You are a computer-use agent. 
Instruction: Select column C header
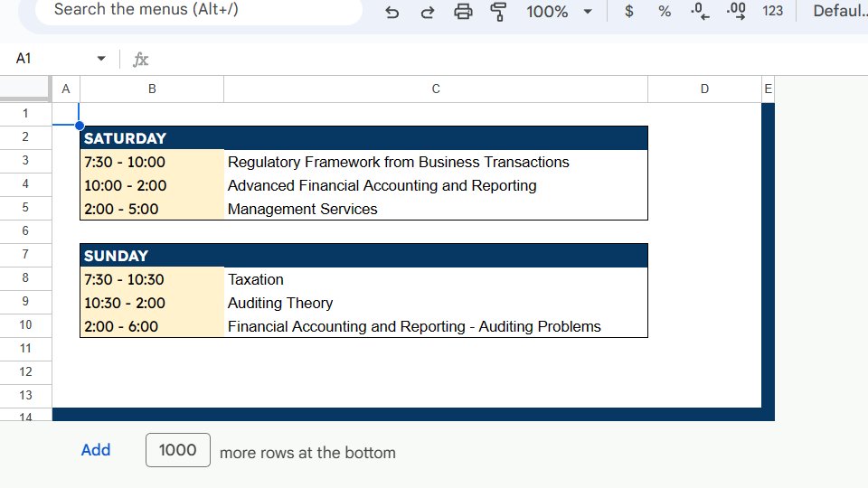pyautogui.click(x=436, y=89)
